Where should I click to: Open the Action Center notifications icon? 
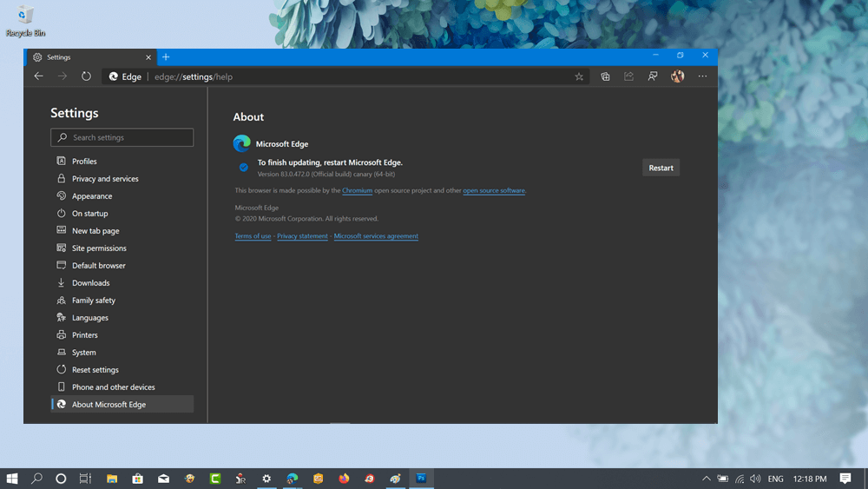point(845,479)
